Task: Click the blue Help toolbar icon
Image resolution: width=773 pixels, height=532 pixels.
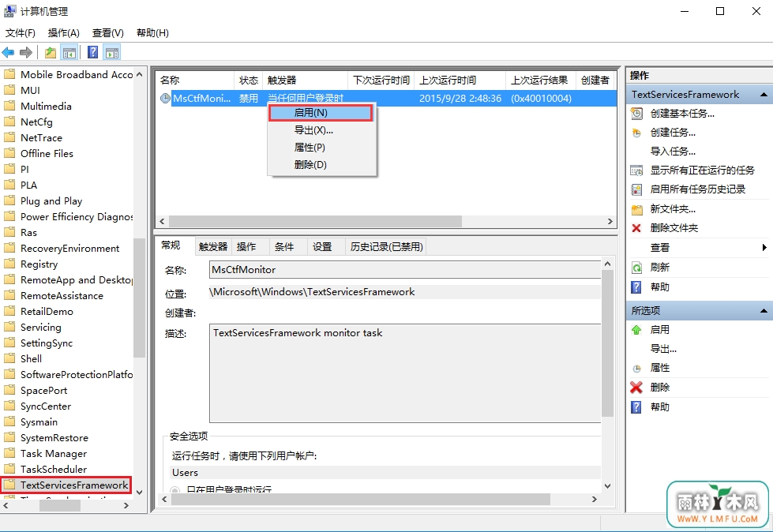Action: [x=92, y=52]
